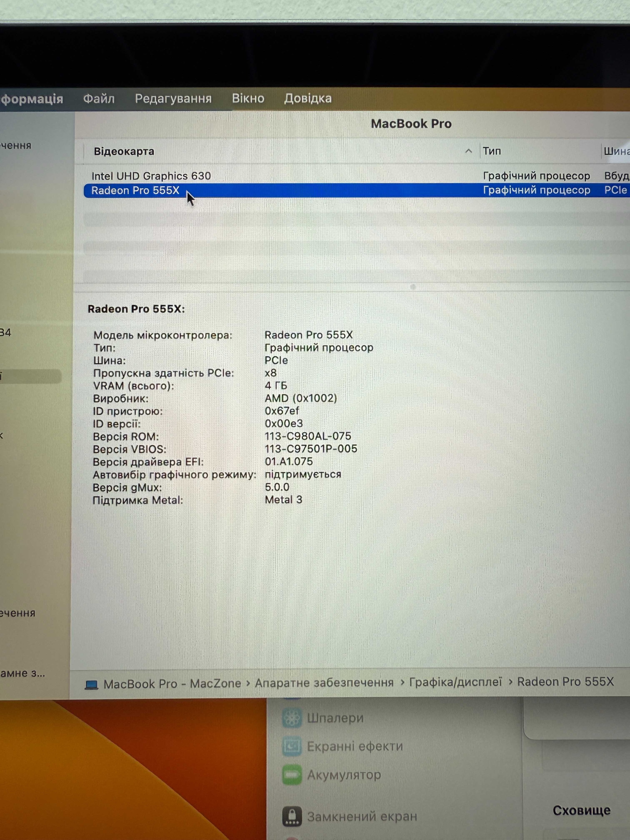Open Шпалери in System Settings sidebar
Screen dimensions: 630x840
(335, 718)
